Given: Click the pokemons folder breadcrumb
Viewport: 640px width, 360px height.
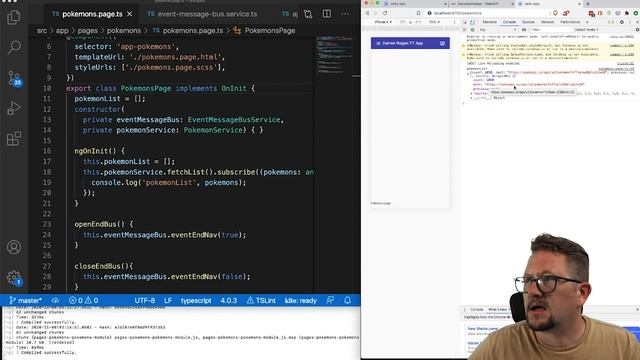Looking at the screenshot, I should [x=124, y=31].
